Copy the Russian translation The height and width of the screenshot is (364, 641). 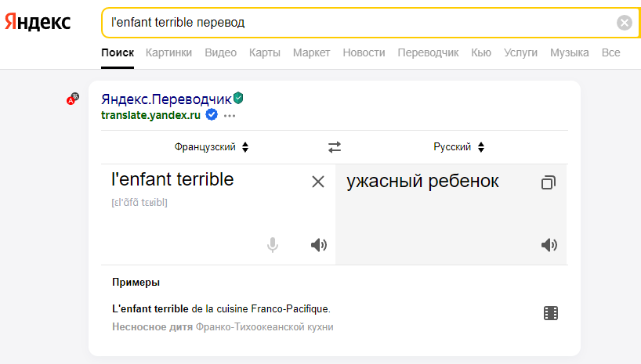(x=549, y=182)
